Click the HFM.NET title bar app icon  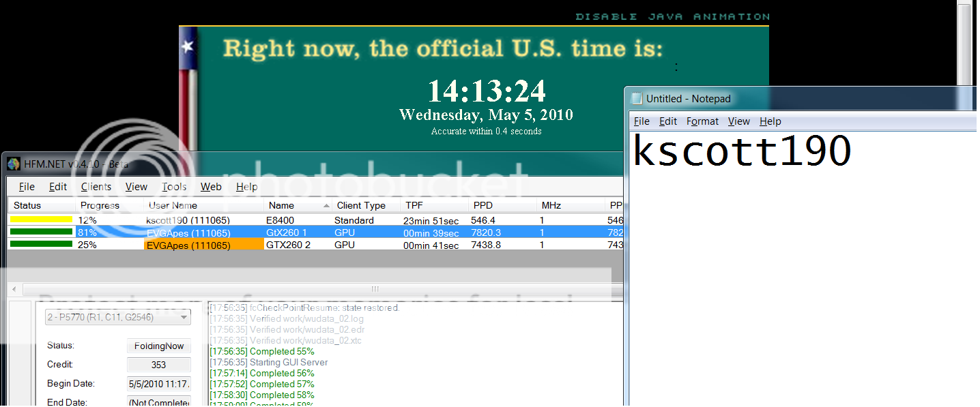click(x=14, y=164)
